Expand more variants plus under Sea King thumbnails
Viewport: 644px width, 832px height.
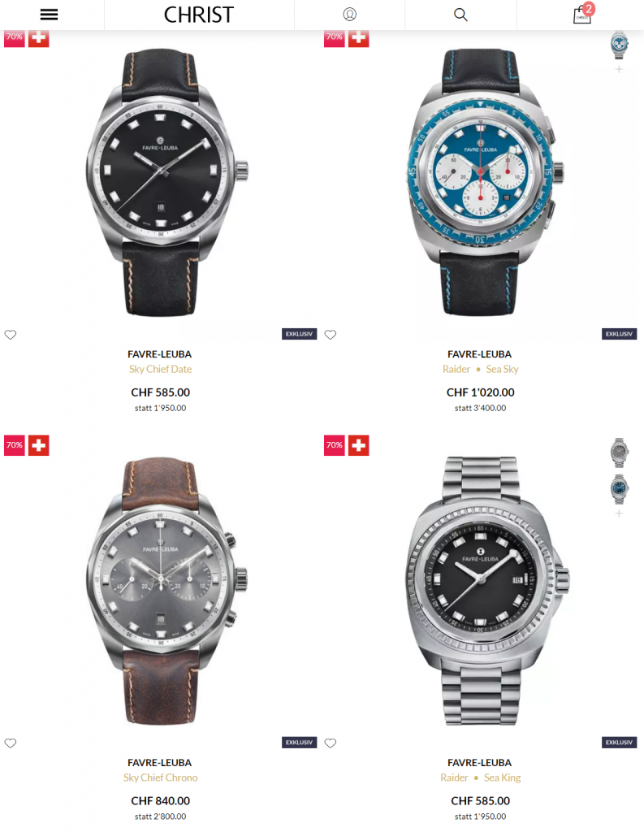coord(619,513)
